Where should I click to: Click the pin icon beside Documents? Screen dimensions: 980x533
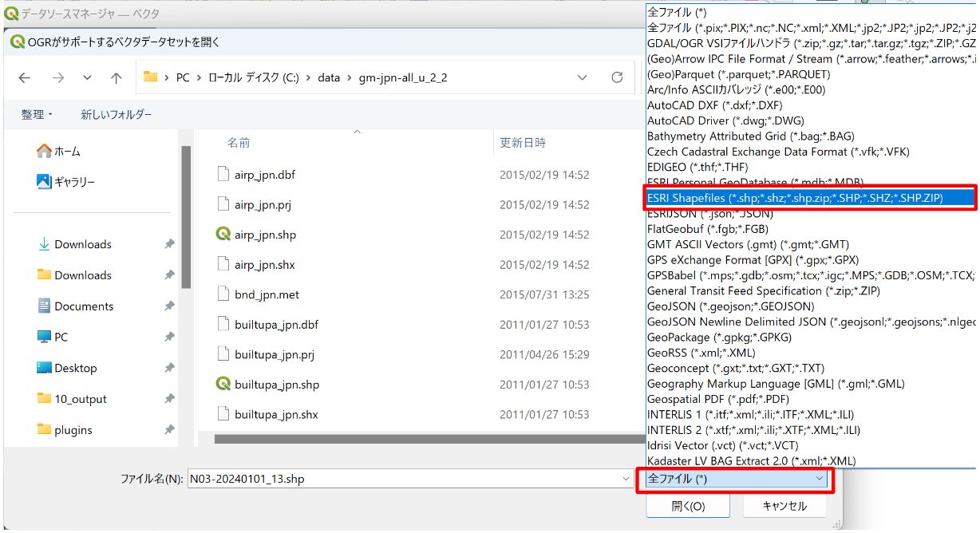click(x=169, y=306)
